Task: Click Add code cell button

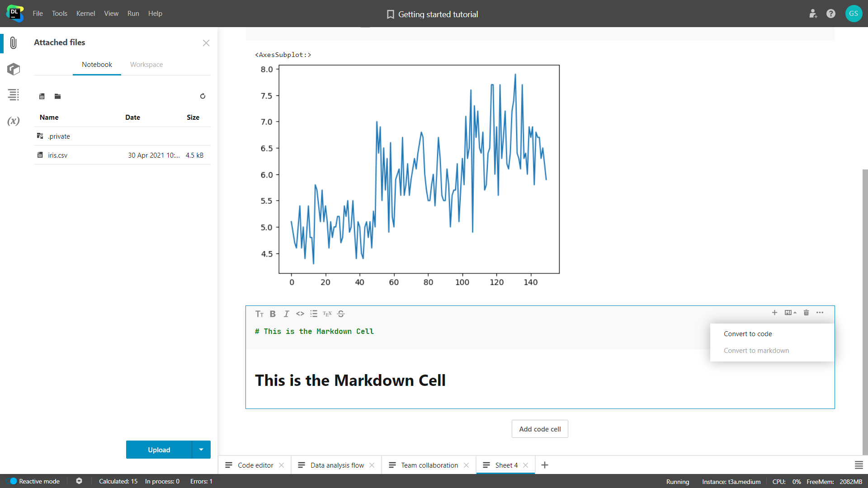Action: tap(539, 429)
